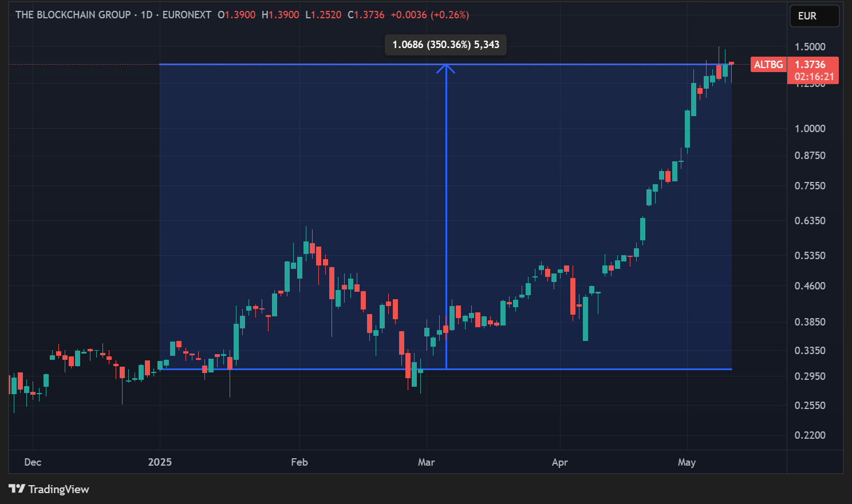
Task: Click the price change +0.0036 (+0.26%) value
Action: [x=429, y=15]
